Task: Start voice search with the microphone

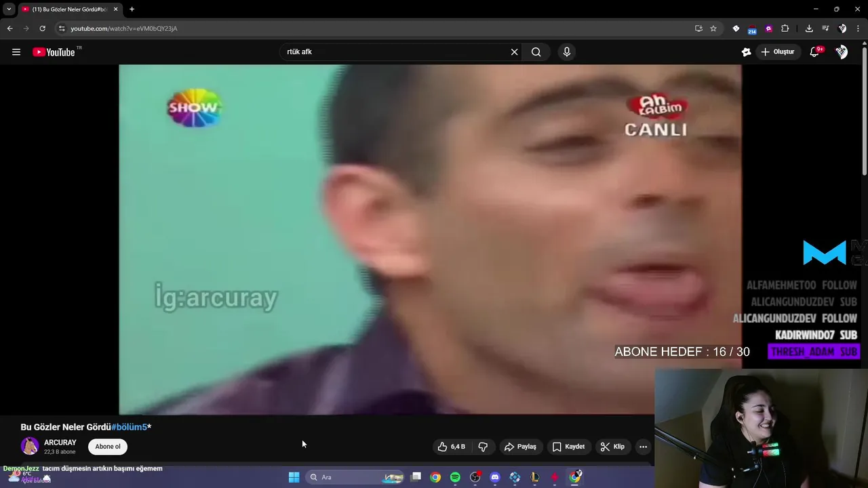Action: [567, 52]
